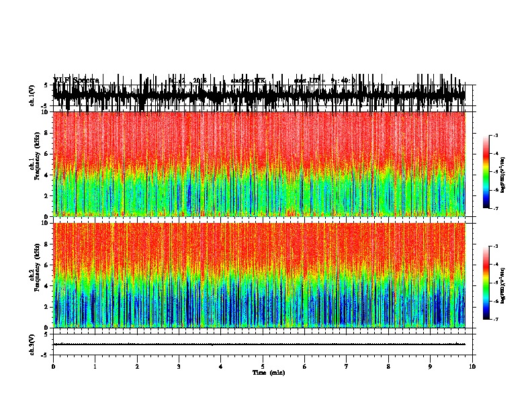Click the 2 kHz tick of ch.2 spectrogram
The height and width of the screenshot is (411, 532).
pos(47,307)
